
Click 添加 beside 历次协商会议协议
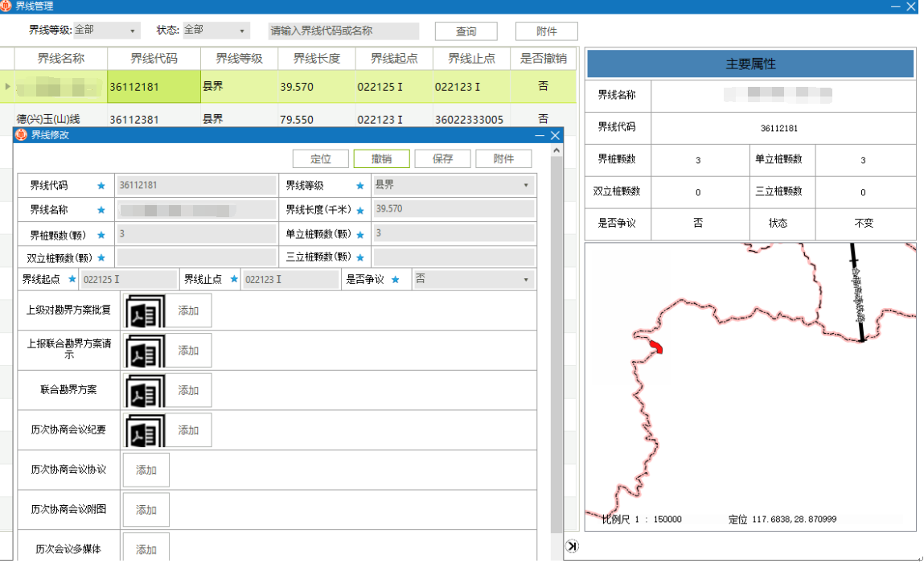(x=146, y=471)
